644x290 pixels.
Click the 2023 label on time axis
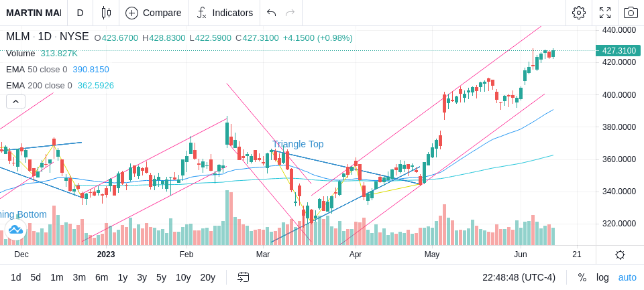[x=106, y=255]
